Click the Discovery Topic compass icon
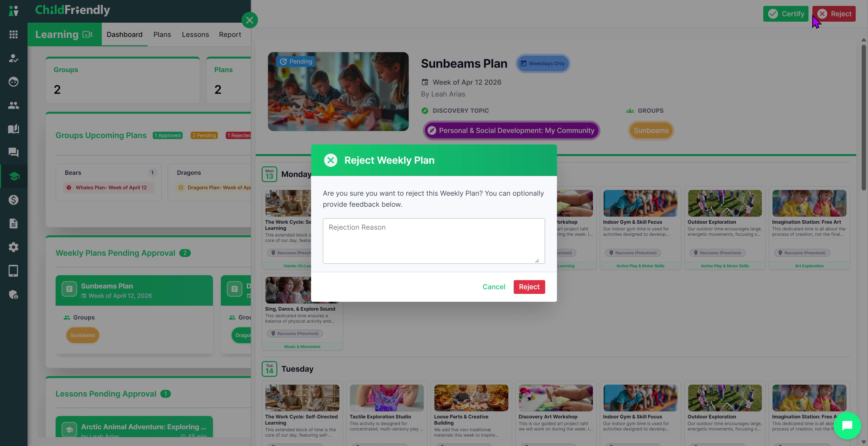 tap(425, 111)
